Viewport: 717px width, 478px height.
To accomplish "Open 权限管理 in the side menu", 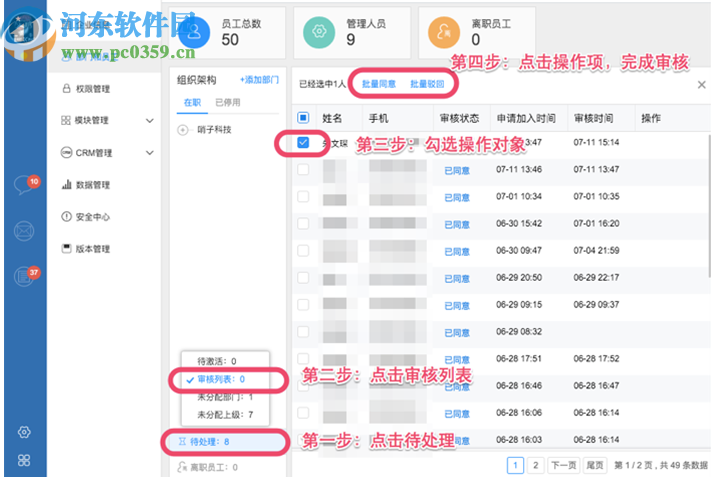I will (93, 89).
